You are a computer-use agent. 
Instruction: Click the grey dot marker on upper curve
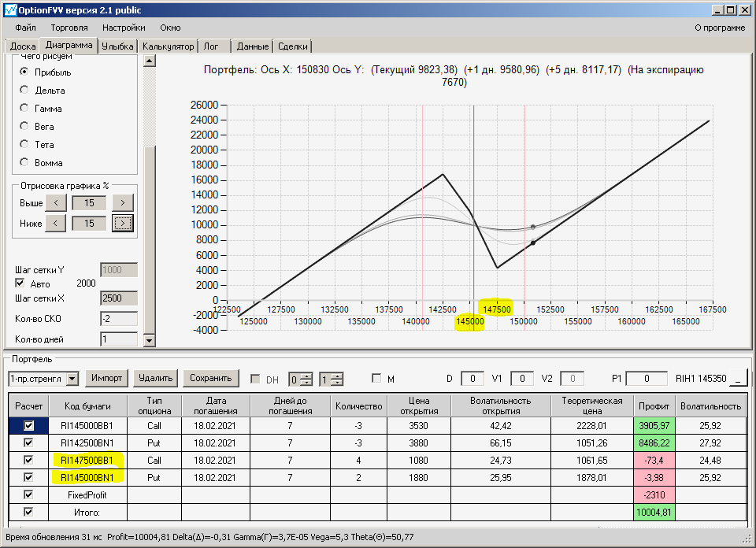click(x=533, y=227)
